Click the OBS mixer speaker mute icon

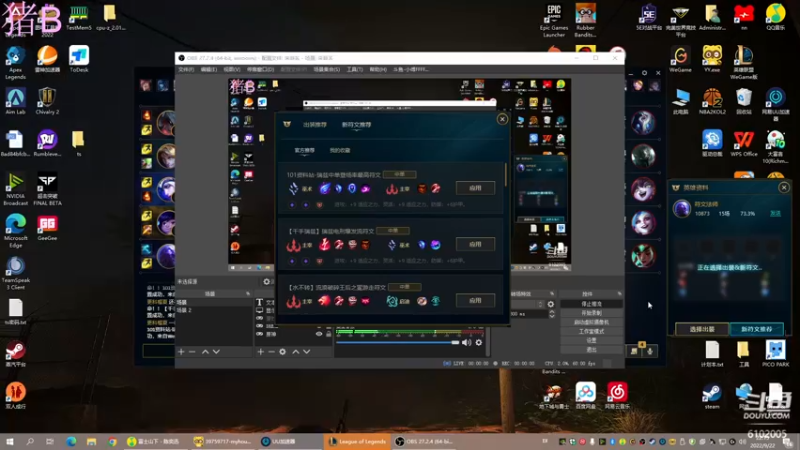(466, 342)
